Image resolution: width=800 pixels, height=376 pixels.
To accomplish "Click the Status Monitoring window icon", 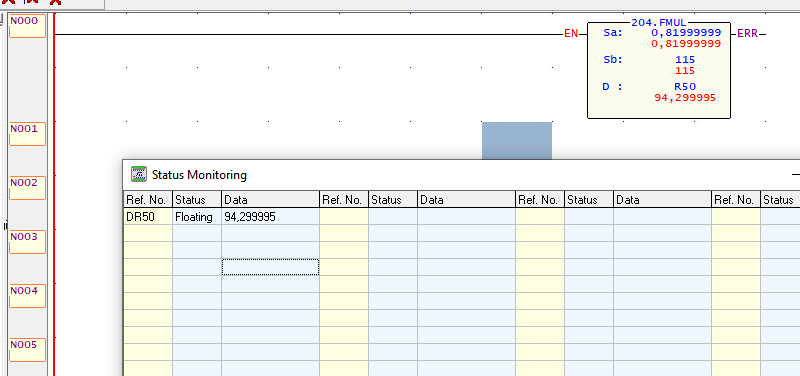I will click(139, 174).
